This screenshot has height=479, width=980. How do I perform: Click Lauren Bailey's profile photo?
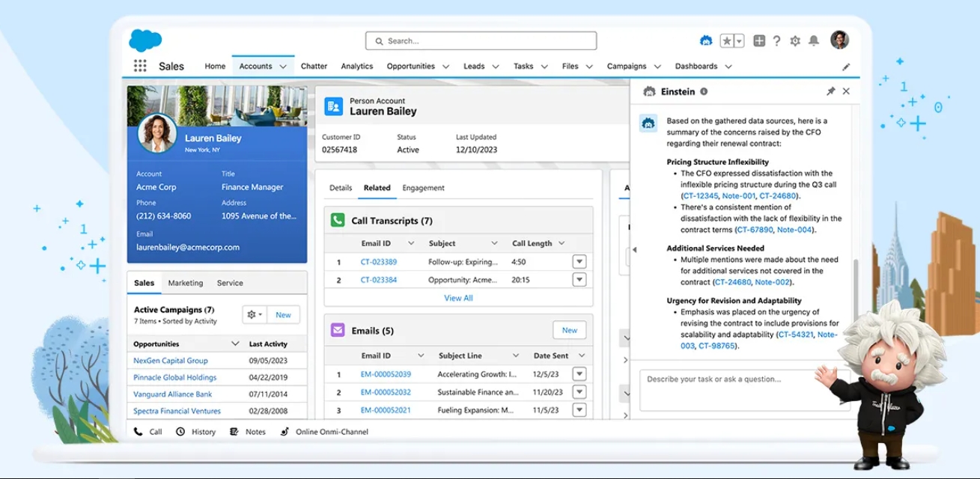tap(157, 133)
